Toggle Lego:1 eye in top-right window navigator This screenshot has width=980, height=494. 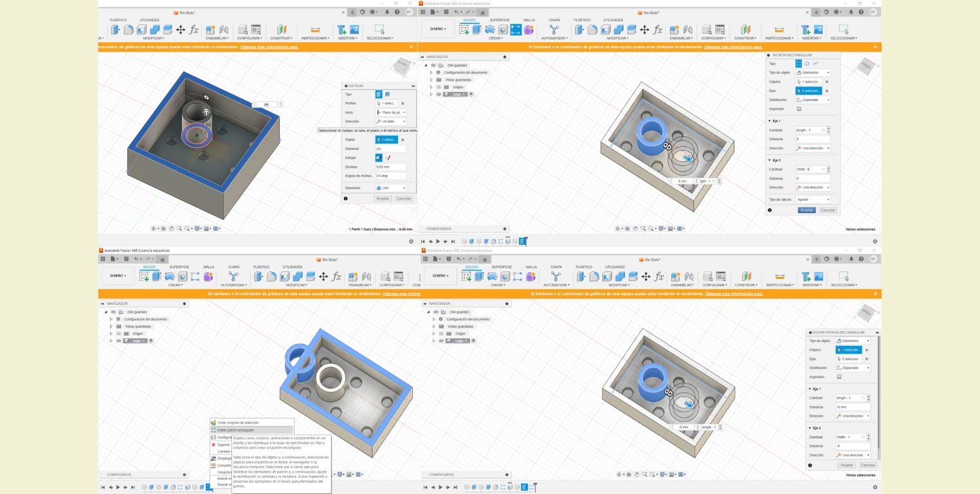(439, 94)
